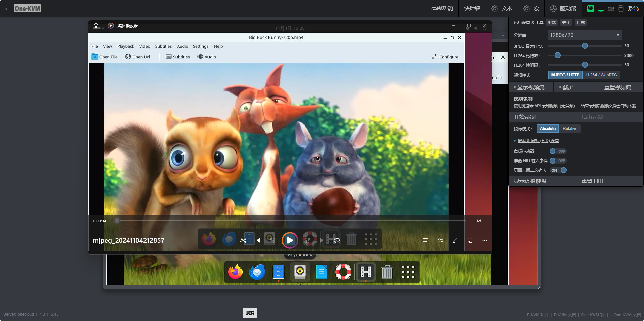The image size is (644, 321).
Task: Open Firefox from the Ubuntu dock
Action: click(x=235, y=272)
